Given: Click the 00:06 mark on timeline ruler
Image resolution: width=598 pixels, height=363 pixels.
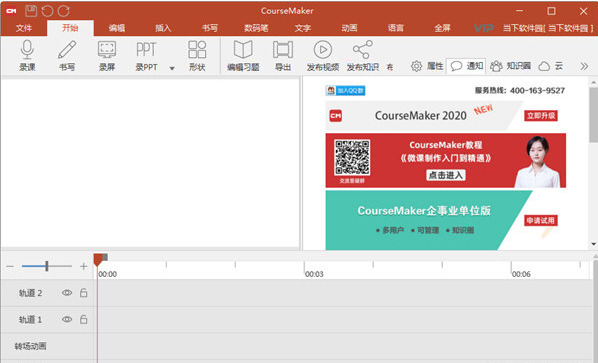Looking at the screenshot, I should coord(521,274).
